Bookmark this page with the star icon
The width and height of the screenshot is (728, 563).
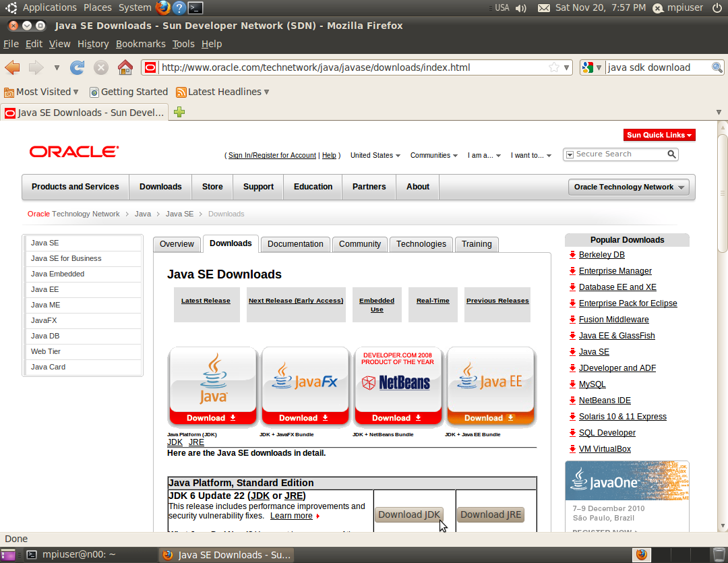(x=553, y=67)
